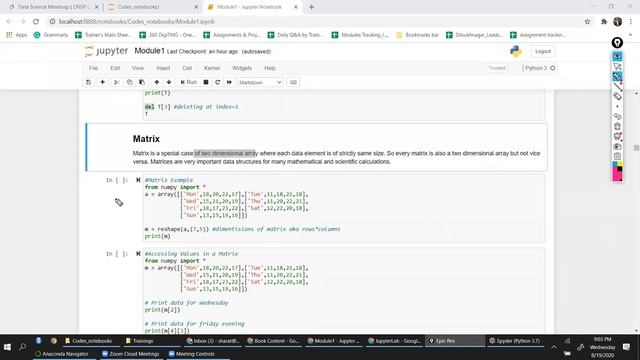Viewport: 640px width, 360px height.
Task: Open the Kernel menu
Action: [x=212, y=68]
